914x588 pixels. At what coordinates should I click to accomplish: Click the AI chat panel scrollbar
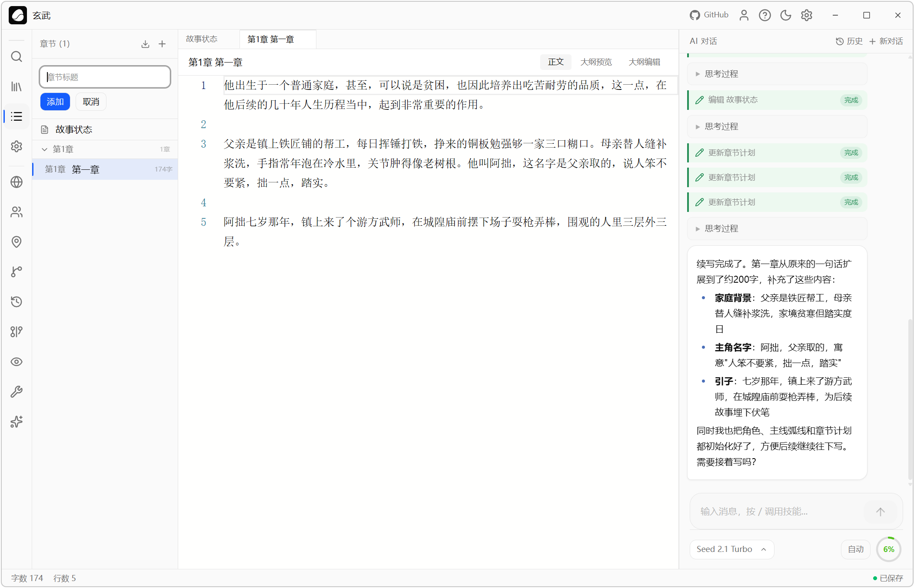(x=910, y=400)
